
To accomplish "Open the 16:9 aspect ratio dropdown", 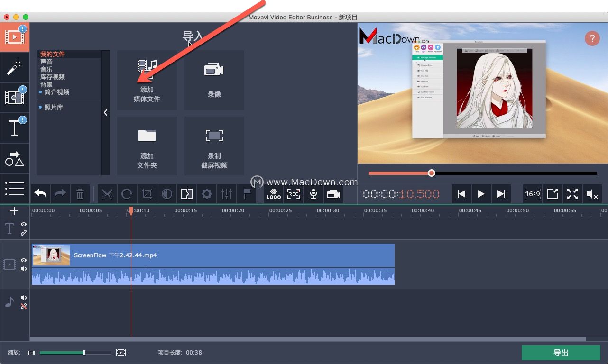I will pyautogui.click(x=533, y=194).
